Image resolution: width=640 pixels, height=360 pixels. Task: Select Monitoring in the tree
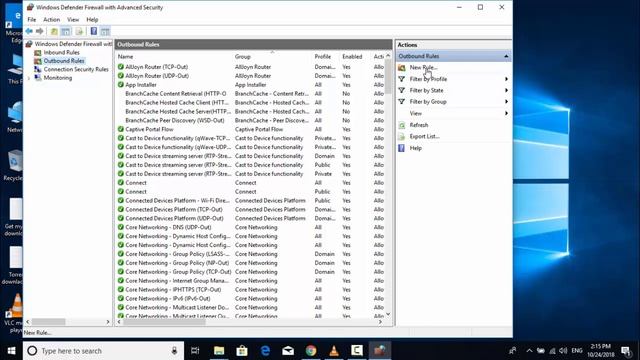[x=58, y=78]
